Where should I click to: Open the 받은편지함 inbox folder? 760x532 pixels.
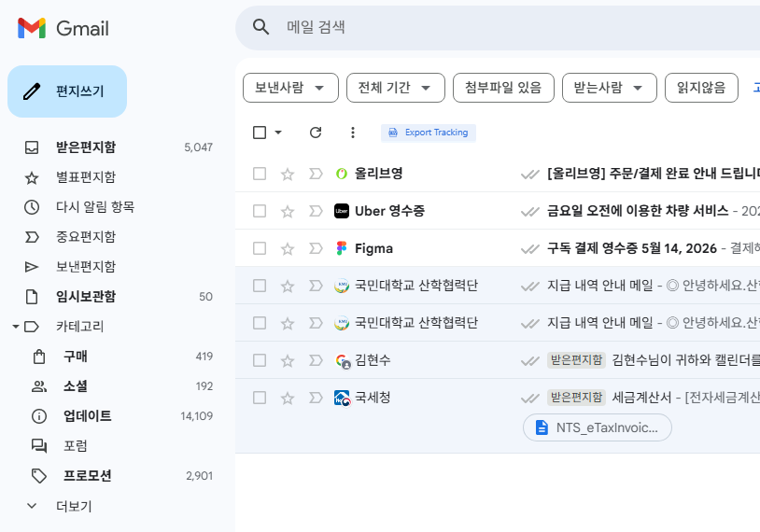86,147
